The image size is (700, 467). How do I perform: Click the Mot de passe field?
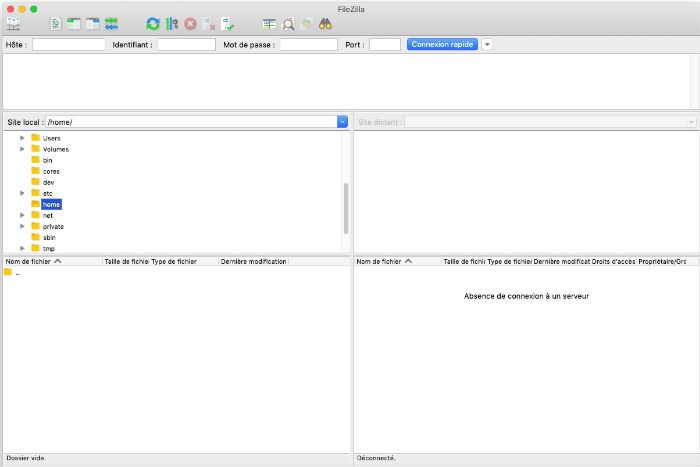pyautogui.click(x=308, y=45)
